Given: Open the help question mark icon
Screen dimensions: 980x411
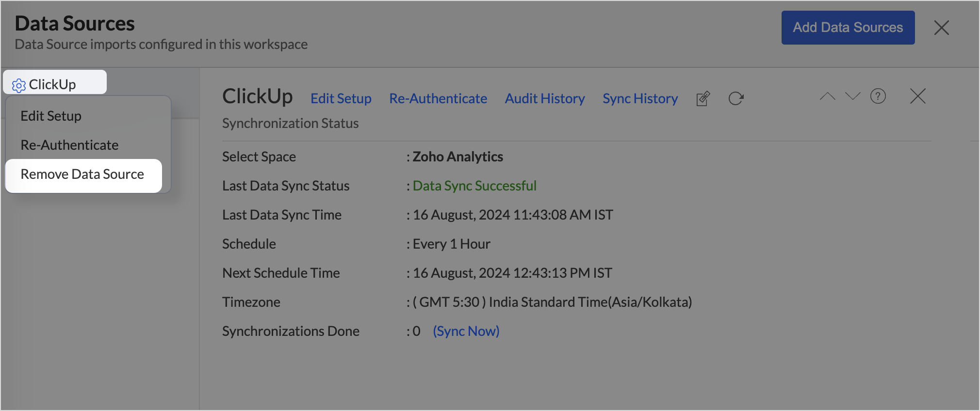Looking at the screenshot, I should click(x=878, y=96).
